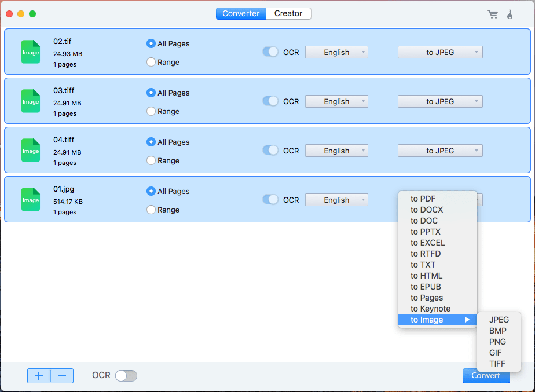Pick GIF in the image submenu
Image resolution: width=535 pixels, height=392 pixels.
pos(499,353)
